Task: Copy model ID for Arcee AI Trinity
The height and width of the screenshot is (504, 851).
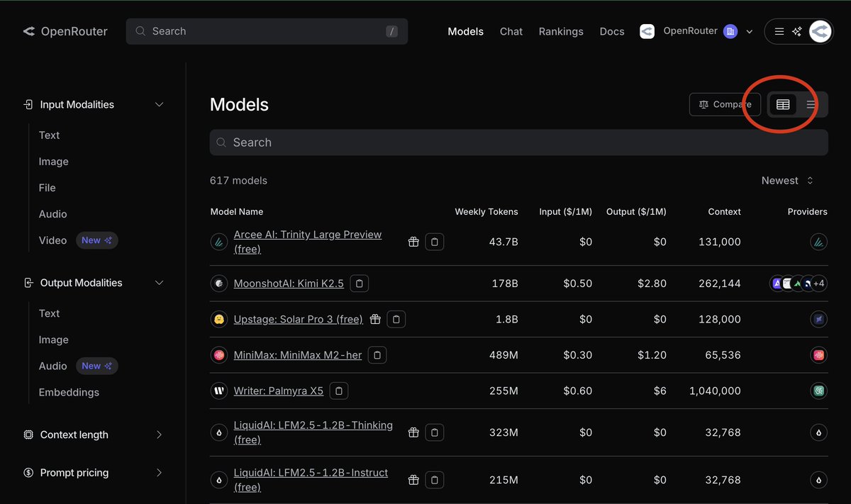Action: [435, 242]
